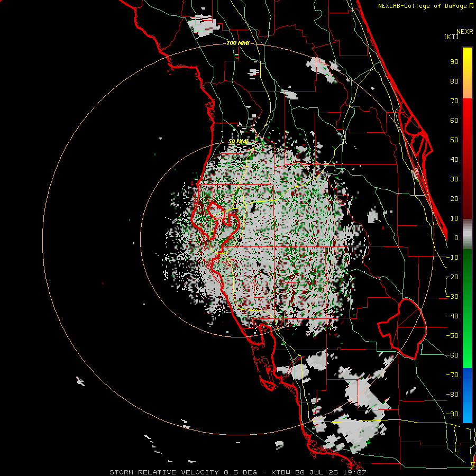This screenshot has height=476, width=476.
Task: Click the positive 50 knot scale label
Action: 454,140
